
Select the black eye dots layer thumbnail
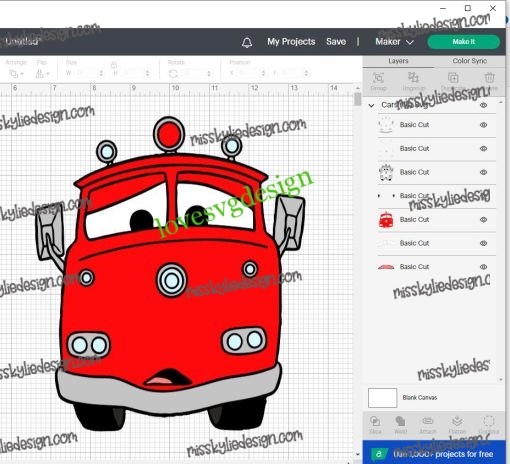(386, 196)
